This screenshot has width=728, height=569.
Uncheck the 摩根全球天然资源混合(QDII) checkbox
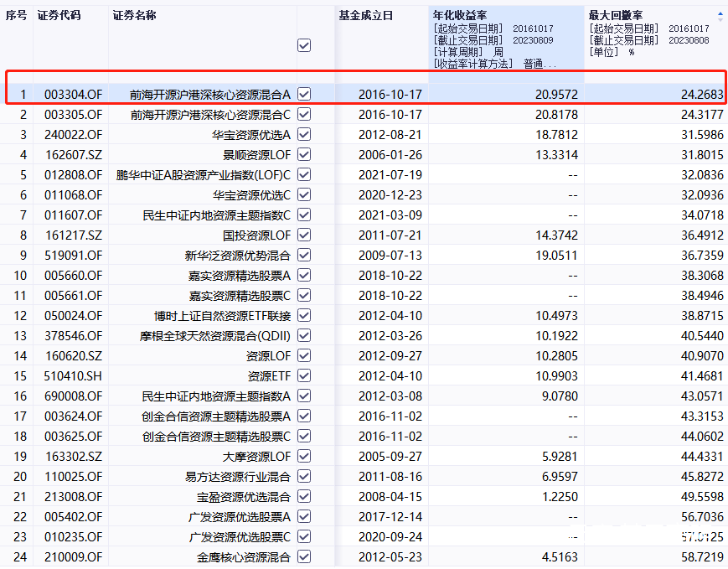(x=304, y=336)
